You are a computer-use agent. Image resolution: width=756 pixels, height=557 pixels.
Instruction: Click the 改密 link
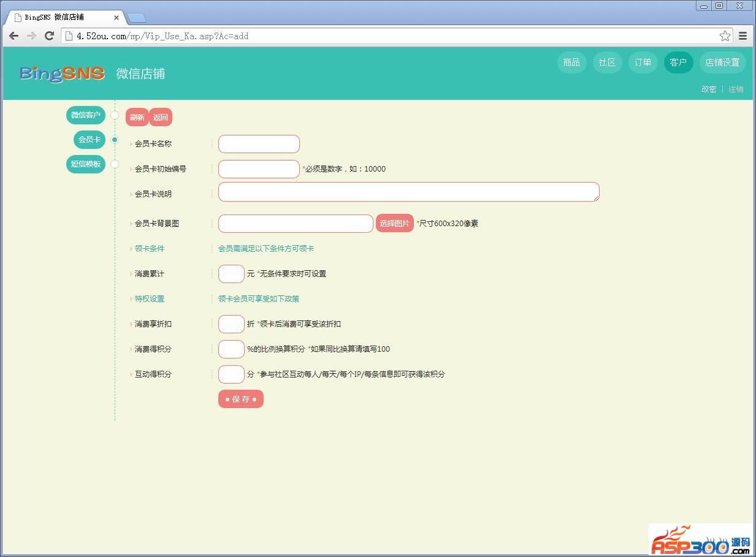pos(708,89)
